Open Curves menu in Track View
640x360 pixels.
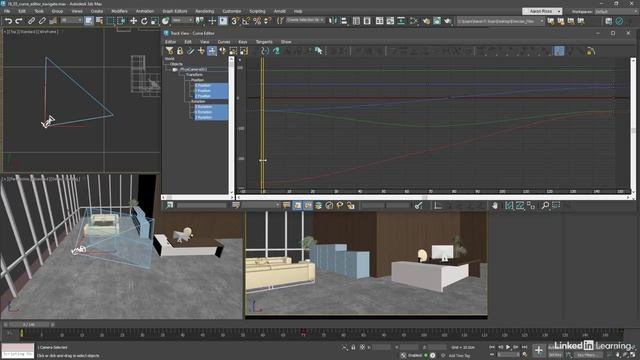coord(224,42)
